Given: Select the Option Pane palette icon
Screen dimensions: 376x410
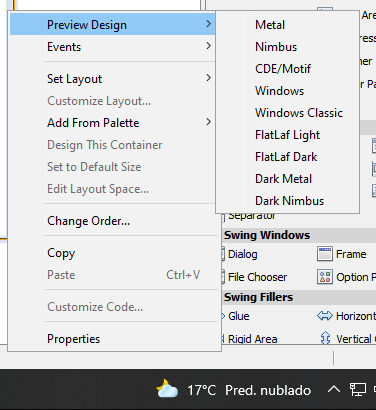Looking at the screenshot, I should point(325,277).
